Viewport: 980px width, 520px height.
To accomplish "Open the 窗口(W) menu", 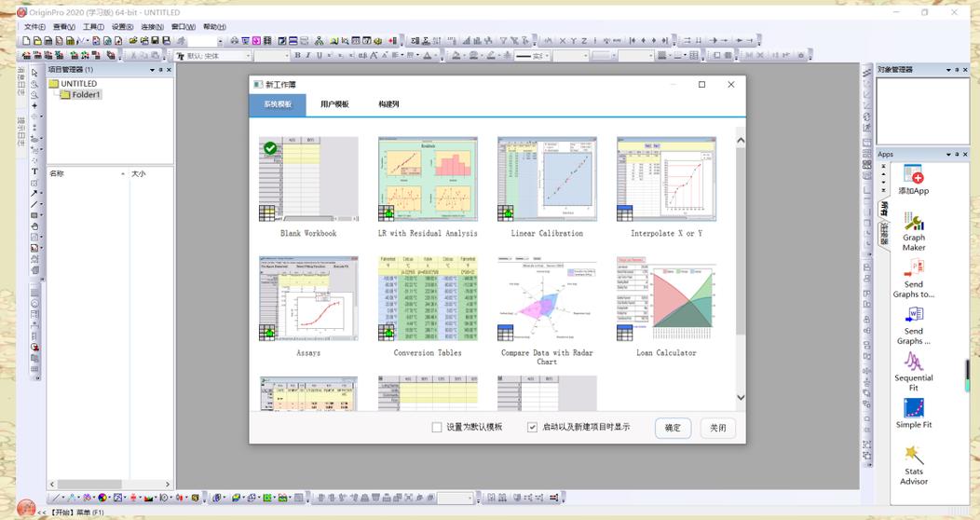I will 184,27.
